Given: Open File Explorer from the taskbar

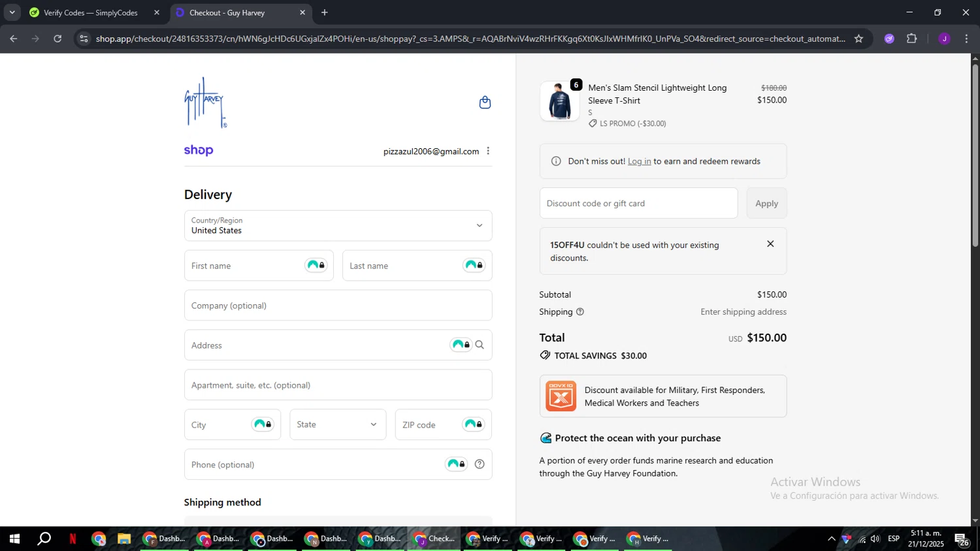Looking at the screenshot, I should [x=124, y=539].
